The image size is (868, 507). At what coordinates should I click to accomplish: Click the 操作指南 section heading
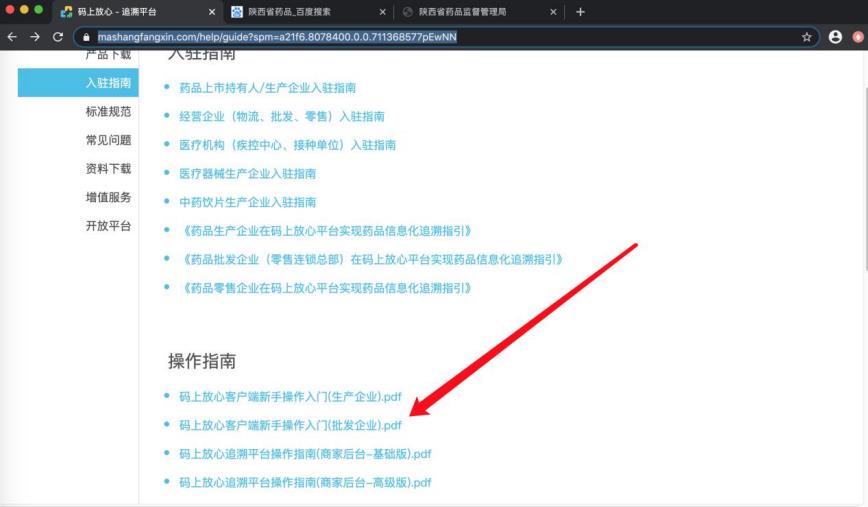tap(202, 361)
